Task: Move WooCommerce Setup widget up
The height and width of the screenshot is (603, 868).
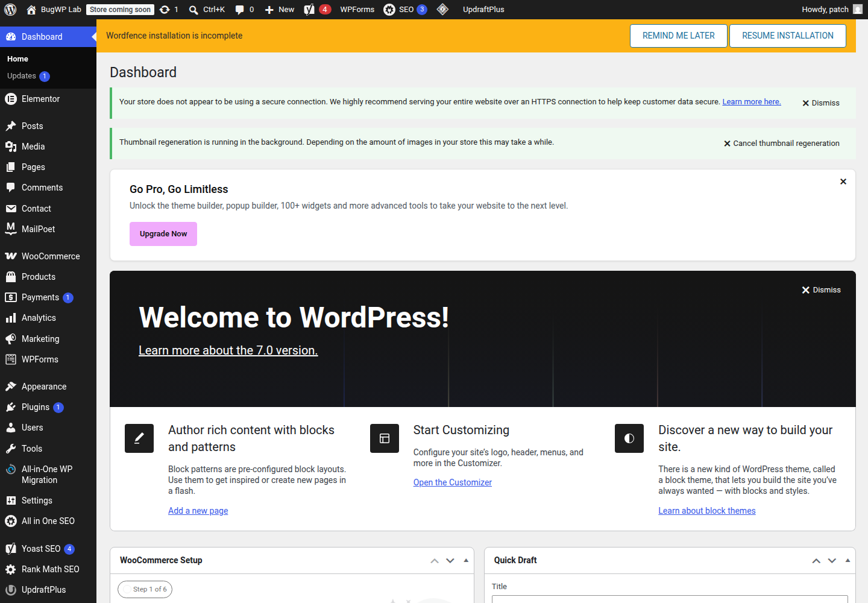Action: tap(435, 561)
